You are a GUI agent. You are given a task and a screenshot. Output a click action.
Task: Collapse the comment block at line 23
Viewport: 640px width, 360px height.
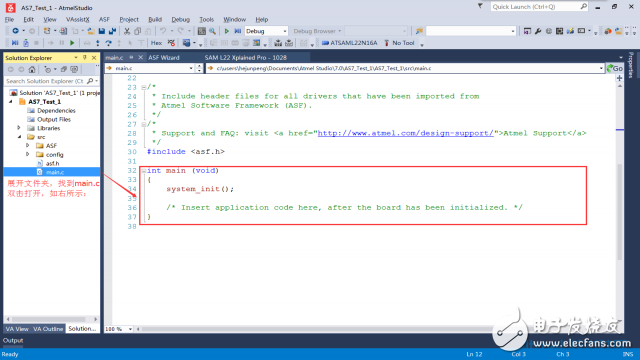click(x=144, y=87)
